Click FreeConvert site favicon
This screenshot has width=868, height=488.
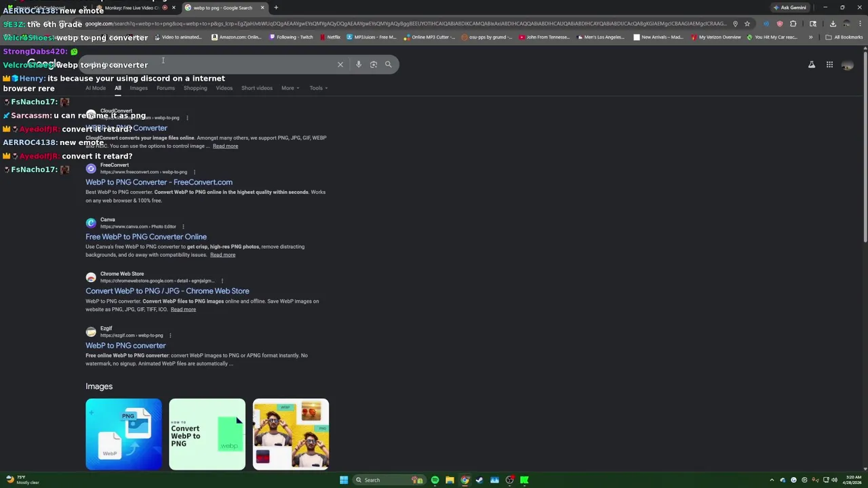[91, 169]
